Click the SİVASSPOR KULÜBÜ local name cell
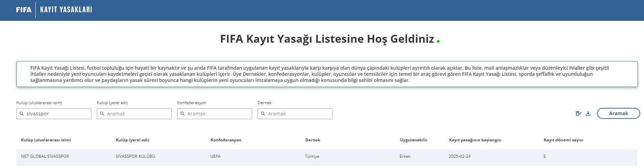Screen dimensions: 644x168 point(135,156)
